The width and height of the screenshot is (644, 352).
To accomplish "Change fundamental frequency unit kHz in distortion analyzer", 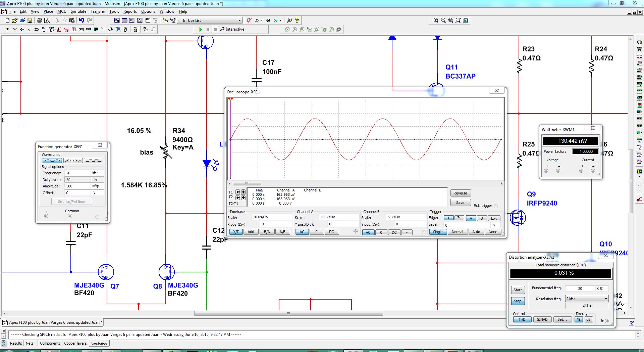I will tap(602, 288).
